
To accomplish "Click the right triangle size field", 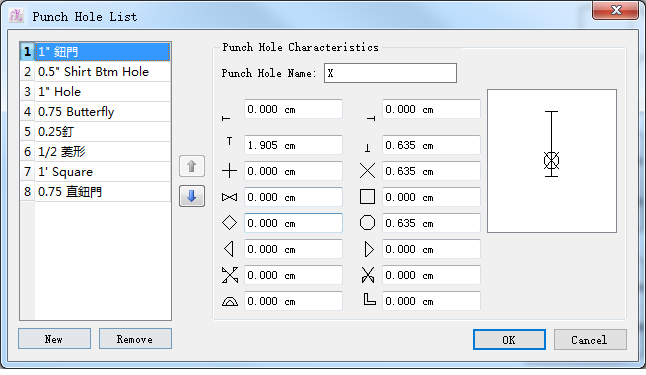I will click(x=431, y=249).
